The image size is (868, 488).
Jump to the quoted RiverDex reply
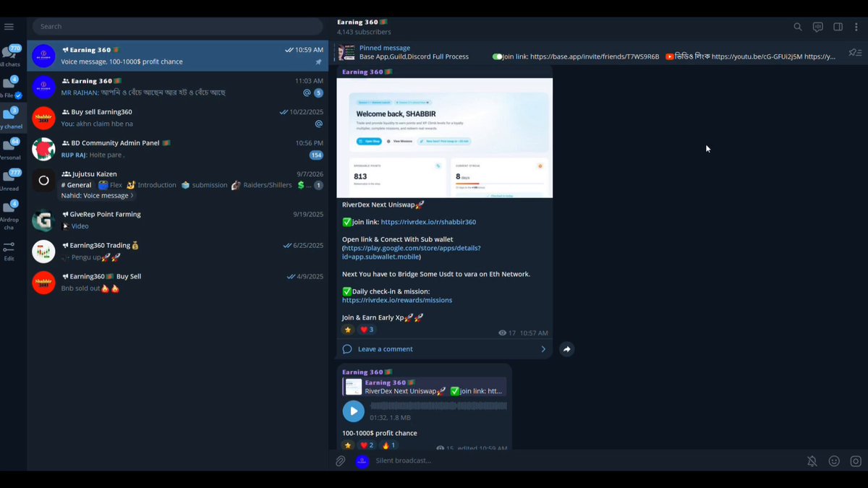point(425,387)
